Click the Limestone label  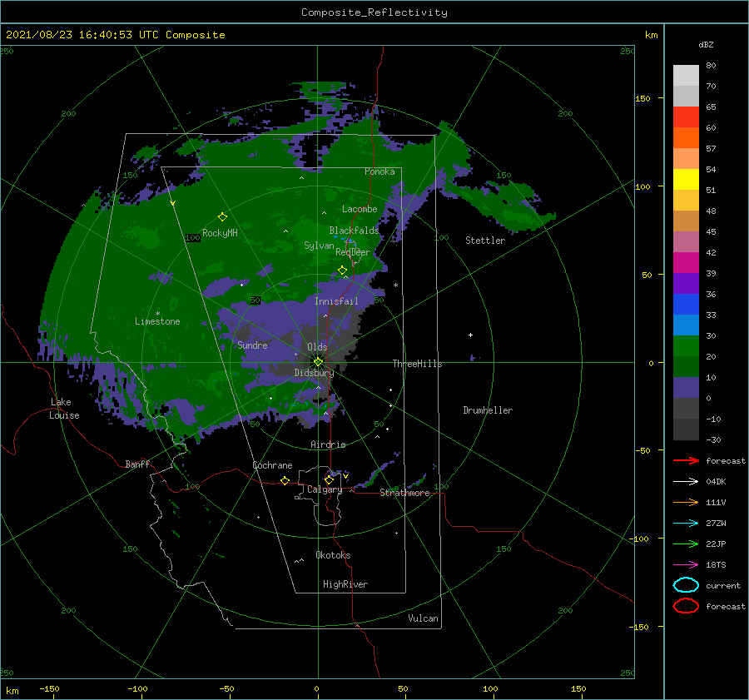coord(157,321)
